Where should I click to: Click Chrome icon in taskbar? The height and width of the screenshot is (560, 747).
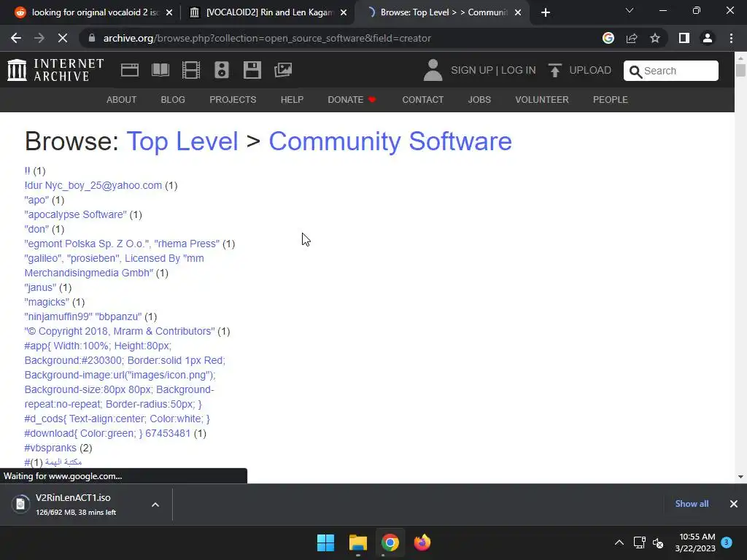point(390,542)
